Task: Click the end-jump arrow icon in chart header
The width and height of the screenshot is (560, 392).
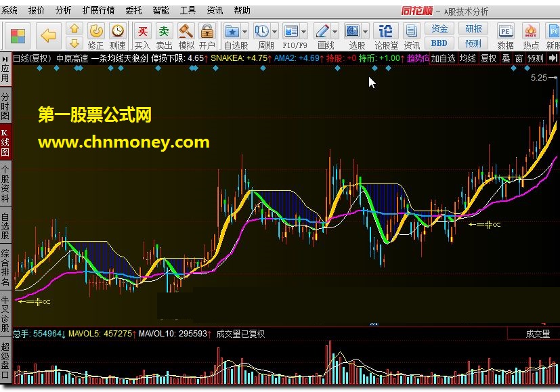Action: [553, 58]
